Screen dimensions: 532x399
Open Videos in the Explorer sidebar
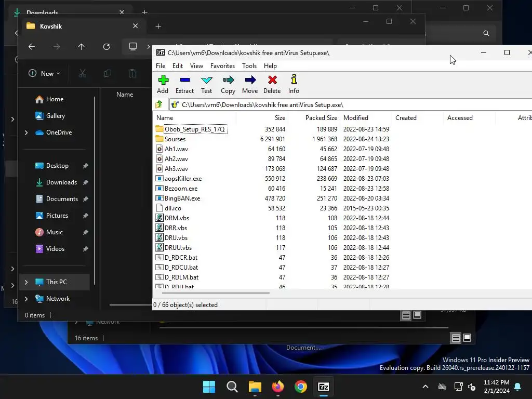pos(50,249)
